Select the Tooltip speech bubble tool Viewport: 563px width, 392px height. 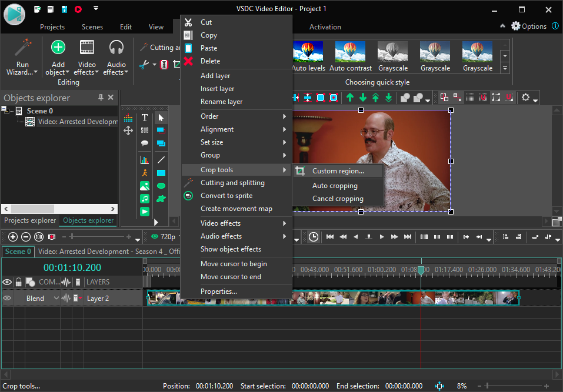point(144,143)
